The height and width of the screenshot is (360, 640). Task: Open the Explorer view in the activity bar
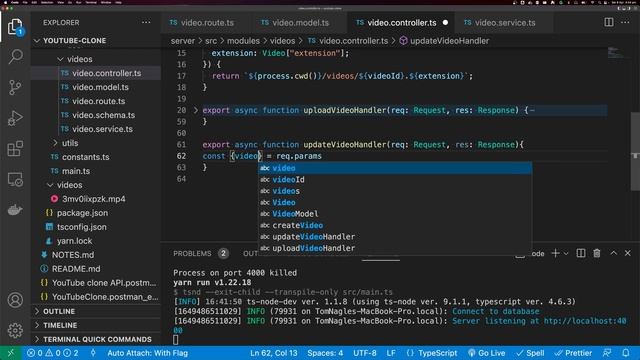click(x=15, y=27)
